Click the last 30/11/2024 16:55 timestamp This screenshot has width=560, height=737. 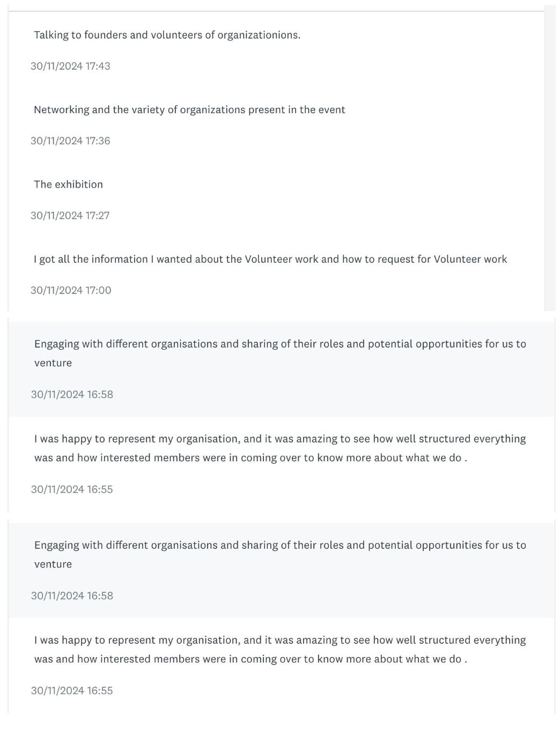(72, 690)
